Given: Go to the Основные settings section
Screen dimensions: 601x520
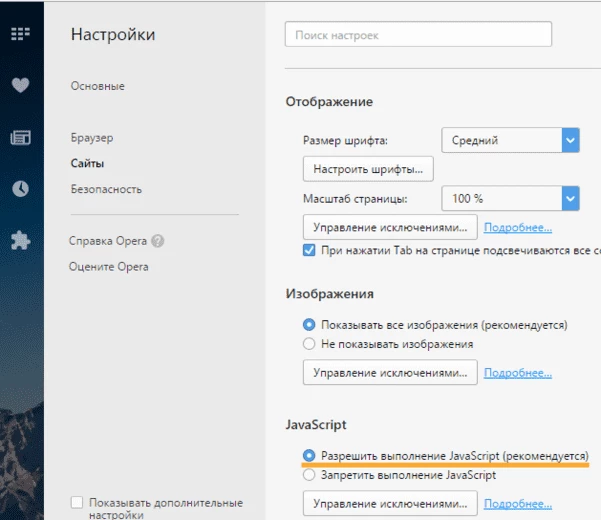Looking at the screenshot, I should [97, 86].
